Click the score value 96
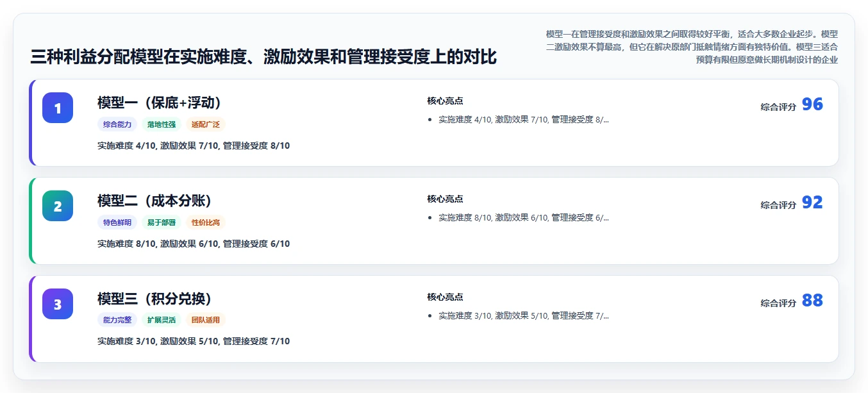 click(x=812, y=105)
